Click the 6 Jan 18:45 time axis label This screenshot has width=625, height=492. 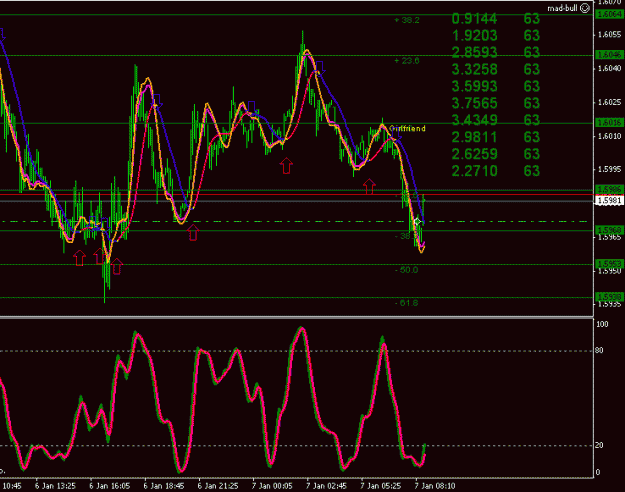164,486
